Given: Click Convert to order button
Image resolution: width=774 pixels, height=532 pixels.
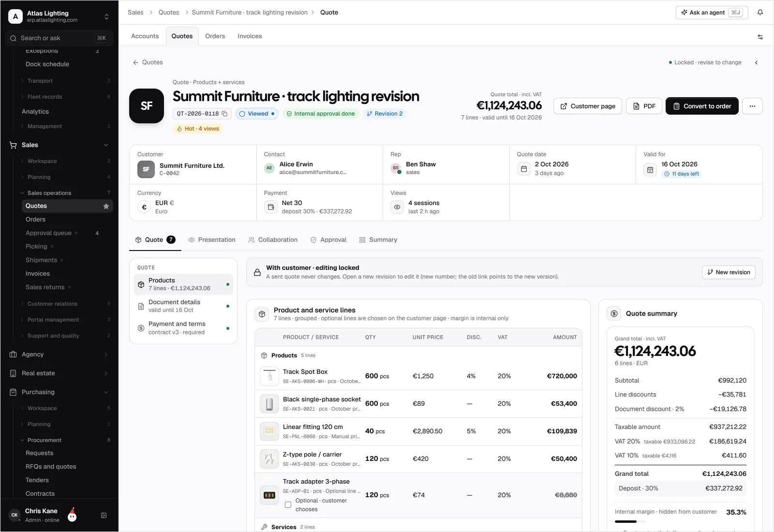Looking at the screenshot, I should pyautogui.click(x=702, y=106).
